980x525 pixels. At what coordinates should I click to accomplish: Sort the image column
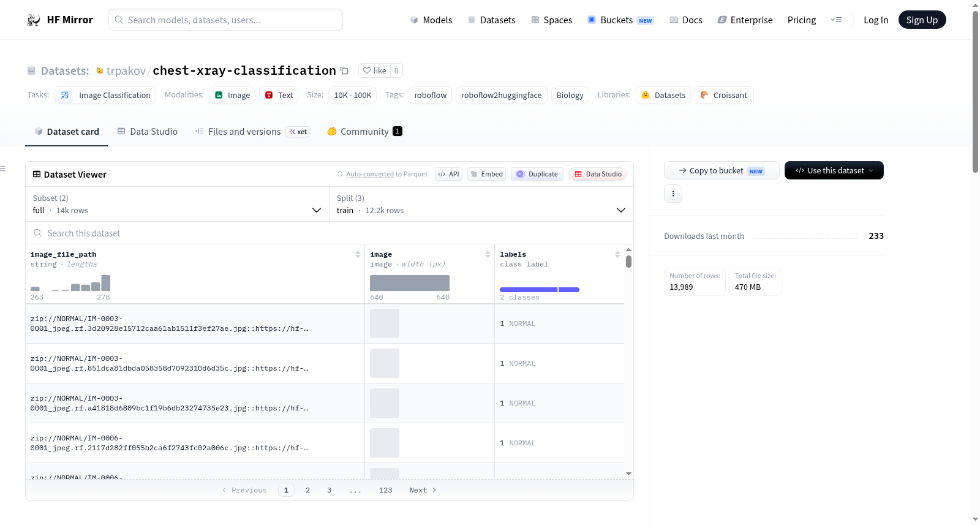(488, 254)
